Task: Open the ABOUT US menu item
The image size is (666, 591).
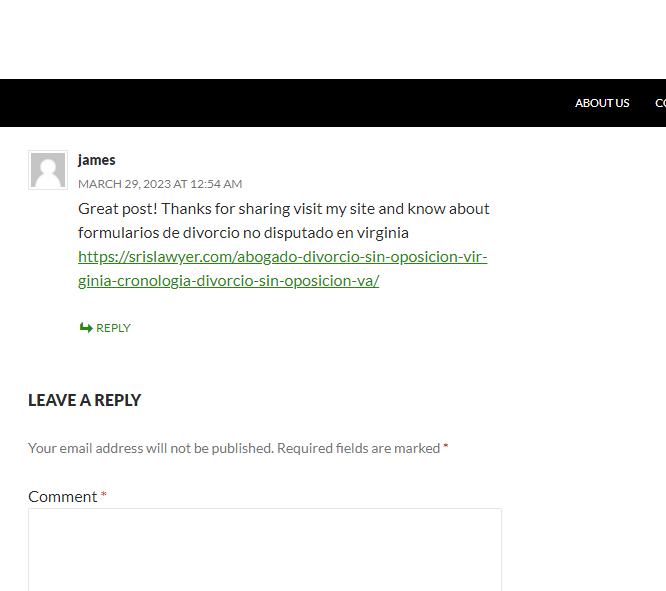Action: click(x=602, y=103)
